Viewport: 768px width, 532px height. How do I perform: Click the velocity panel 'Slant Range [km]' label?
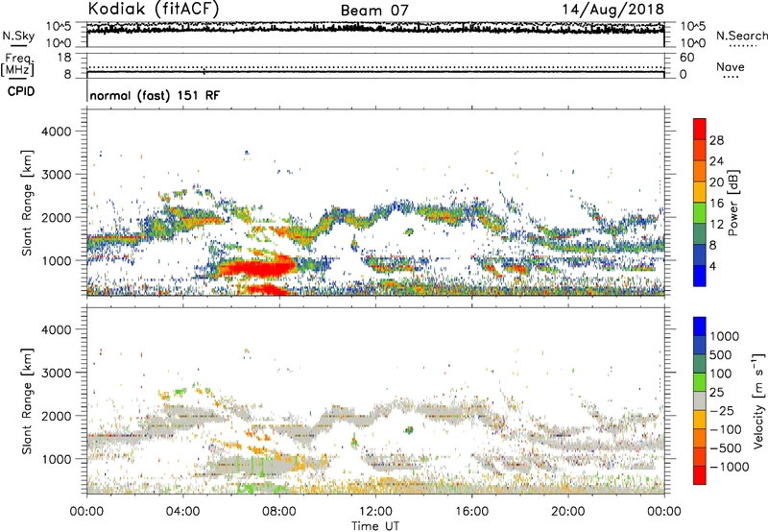[27, 401]
